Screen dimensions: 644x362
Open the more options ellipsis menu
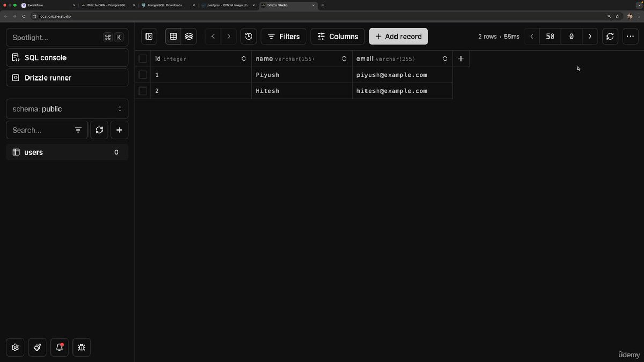point(630,37)
